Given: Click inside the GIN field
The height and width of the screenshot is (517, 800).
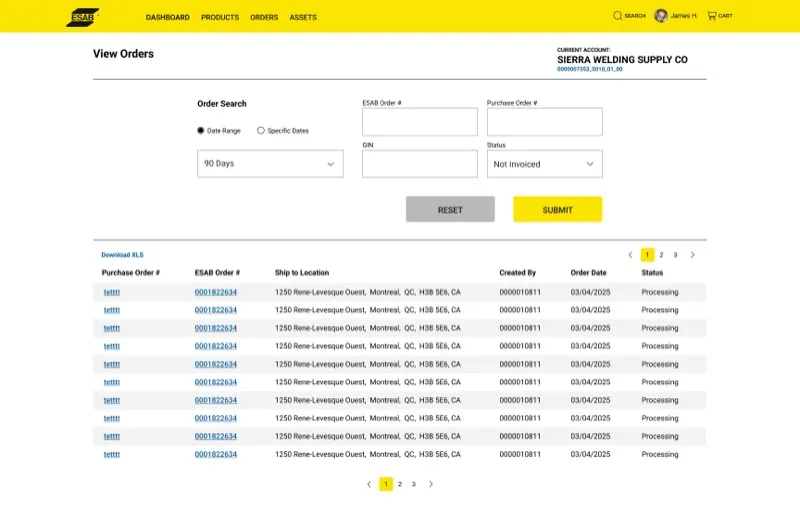Looking at the screenshot, I should point(420,164).
